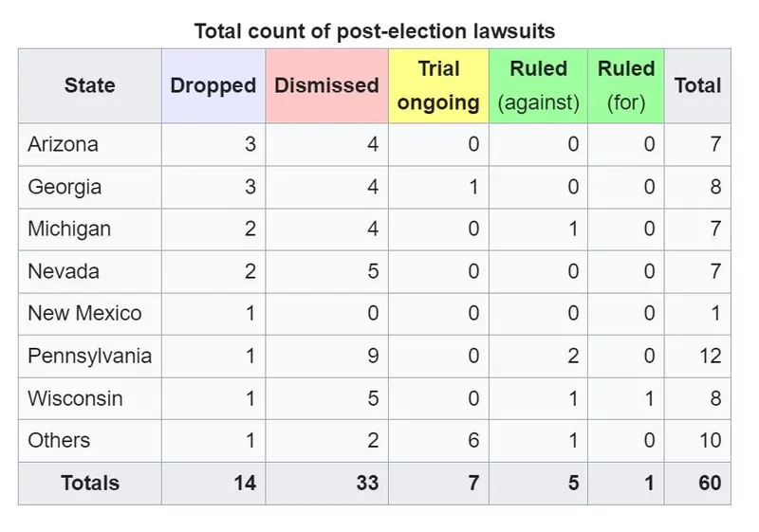The width and height of the screenshot is (759, 532).
Task: Select the Arizona row label
Action: (63, 145)
